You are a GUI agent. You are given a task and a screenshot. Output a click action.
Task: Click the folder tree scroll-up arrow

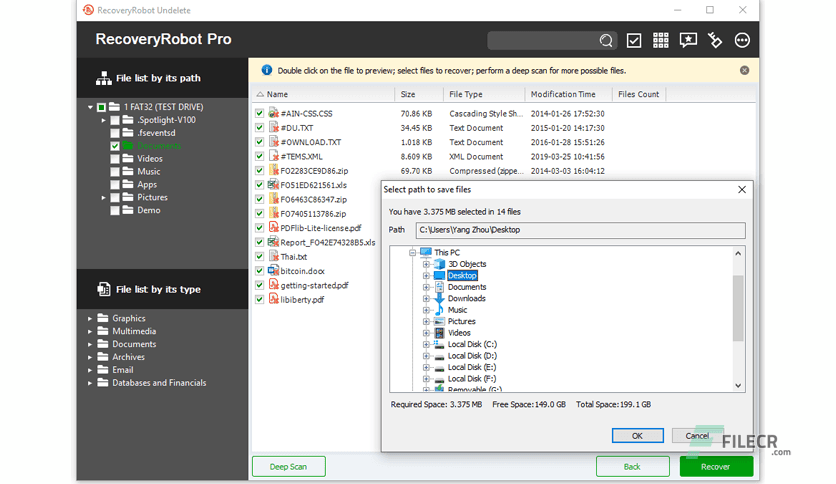(738, 254)
